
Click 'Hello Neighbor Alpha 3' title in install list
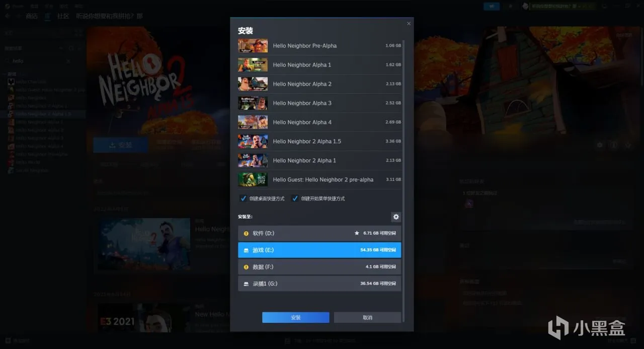coord(302,103)
